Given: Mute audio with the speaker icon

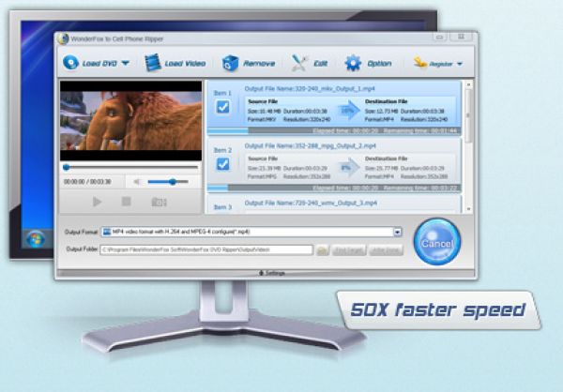Looking at the screenshot, I should click(x=137, y=182).
